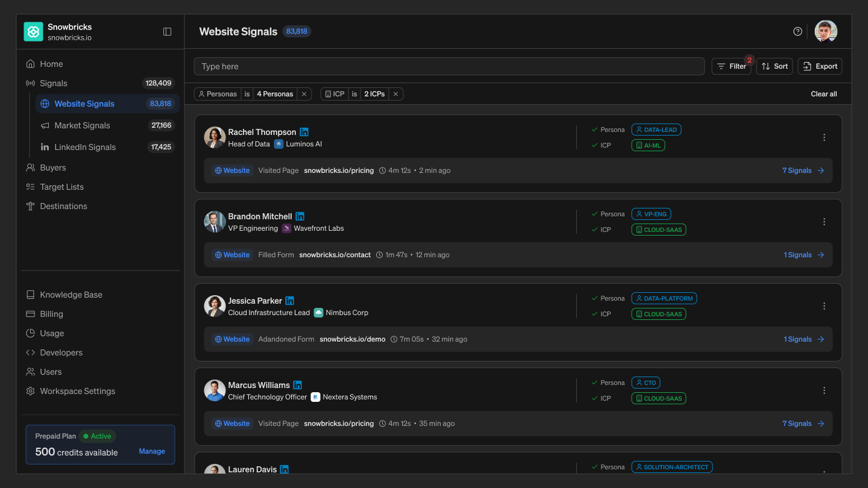Change the Personas 'is' operator
The width and height of the screenshot is (868, 488).
pos(247,94)
